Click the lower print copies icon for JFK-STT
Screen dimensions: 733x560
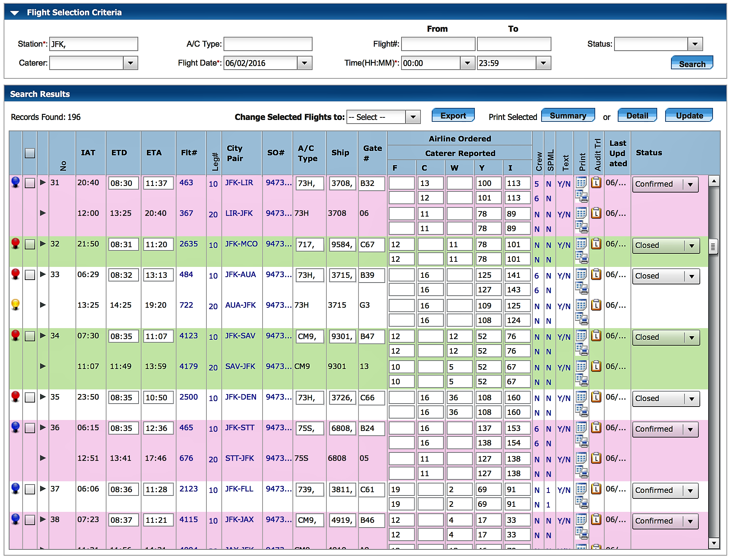pos(582,442)
